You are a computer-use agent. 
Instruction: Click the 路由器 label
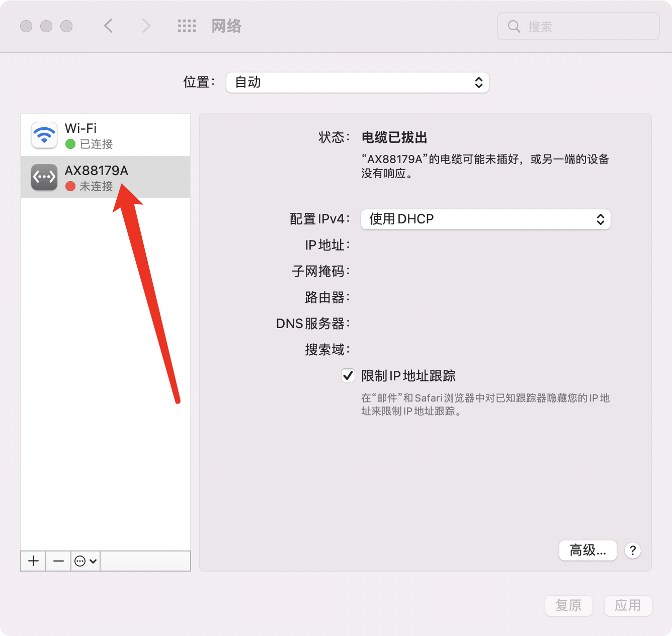click(327, 297)
